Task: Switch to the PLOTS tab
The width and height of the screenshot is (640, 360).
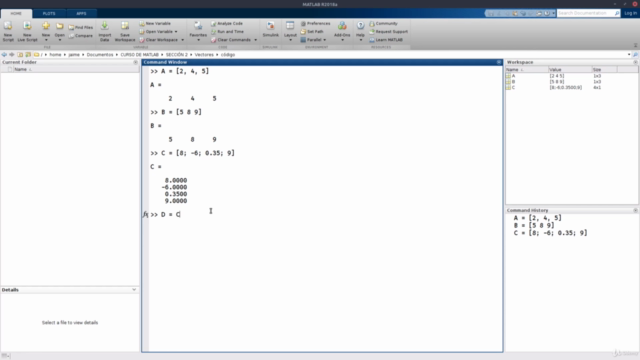Action: click(x=49, y=13)
